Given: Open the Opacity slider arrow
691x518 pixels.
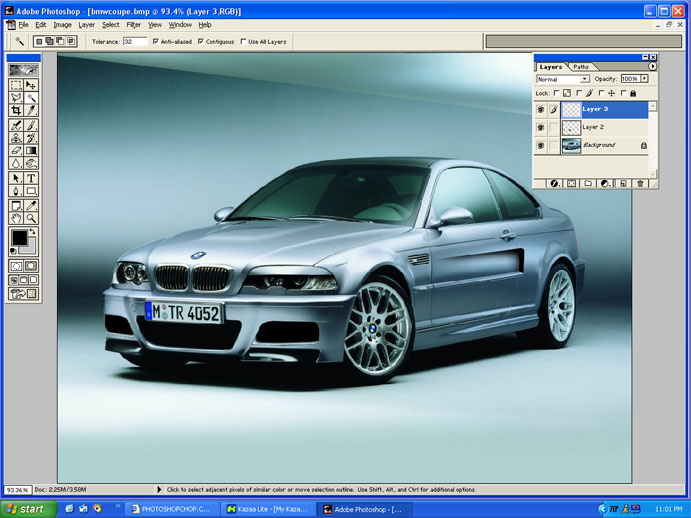Looking at the screenshot, I should pyautogui.click(x=644, y=78).
